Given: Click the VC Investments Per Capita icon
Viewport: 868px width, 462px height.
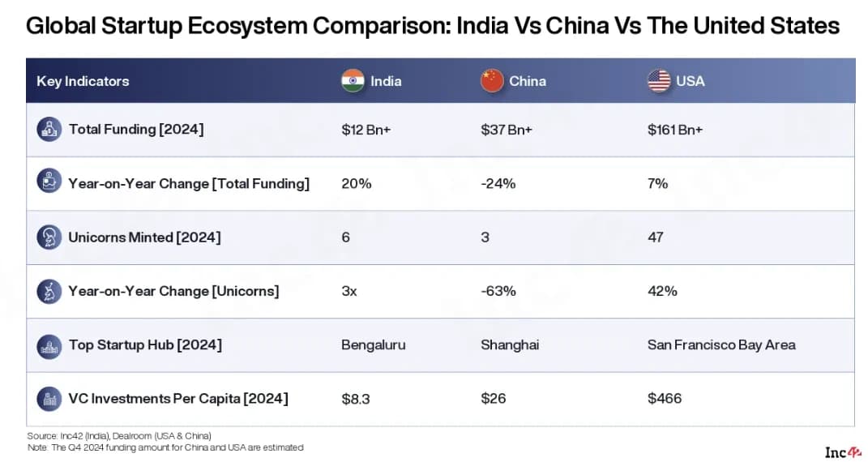Looking at the screenshot, I should tap(49, 399).
